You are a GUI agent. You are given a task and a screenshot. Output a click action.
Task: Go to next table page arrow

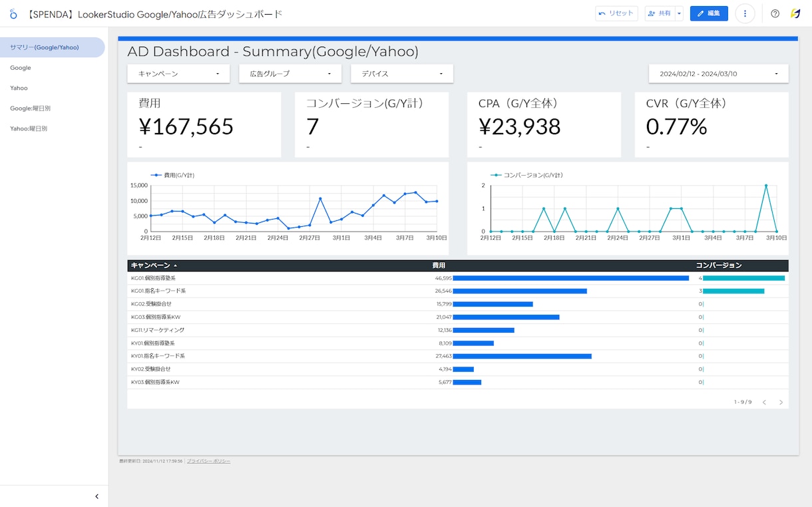(x=781, y=402)
